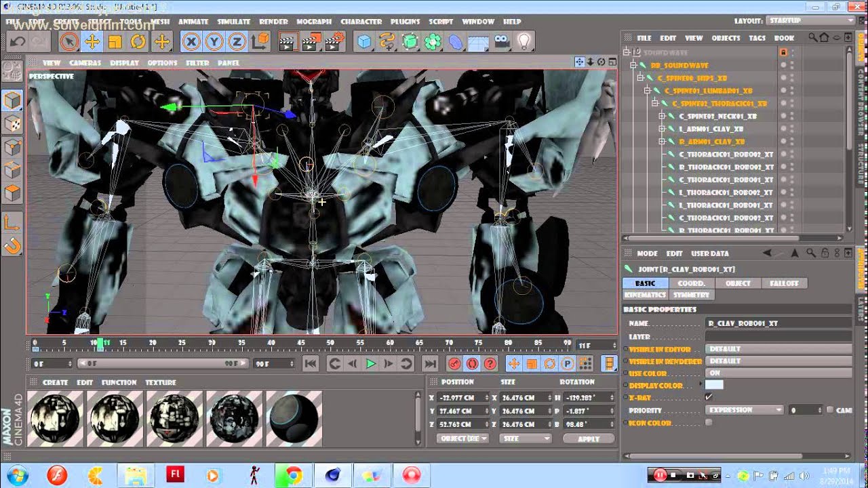Switch to the Kinematics tab
Image resolution: width=868 pixels, height=488 pixels.
(645, 295)
